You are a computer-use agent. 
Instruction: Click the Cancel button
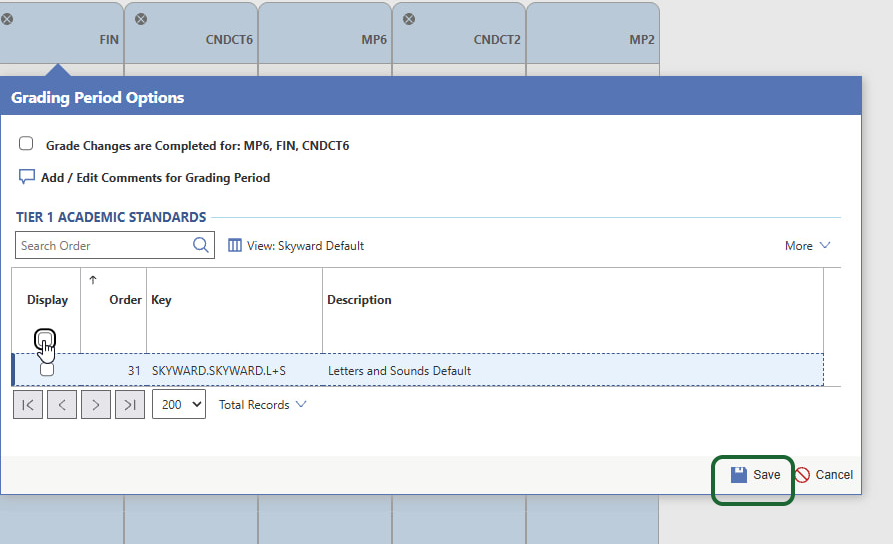824,475
